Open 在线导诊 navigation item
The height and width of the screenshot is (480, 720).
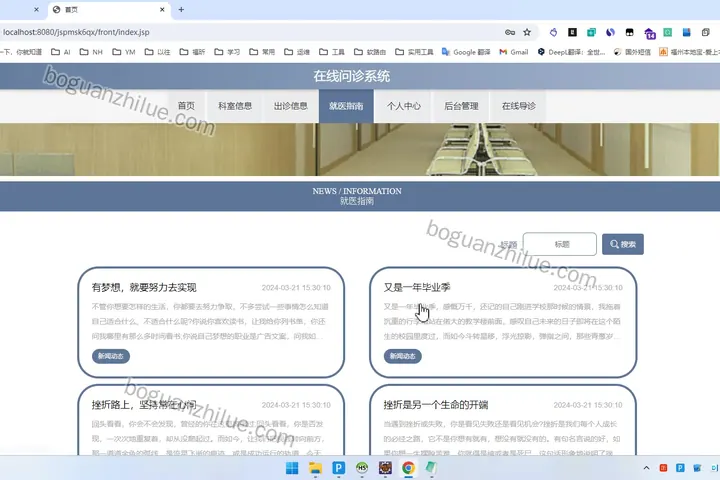tap(518, 106)
